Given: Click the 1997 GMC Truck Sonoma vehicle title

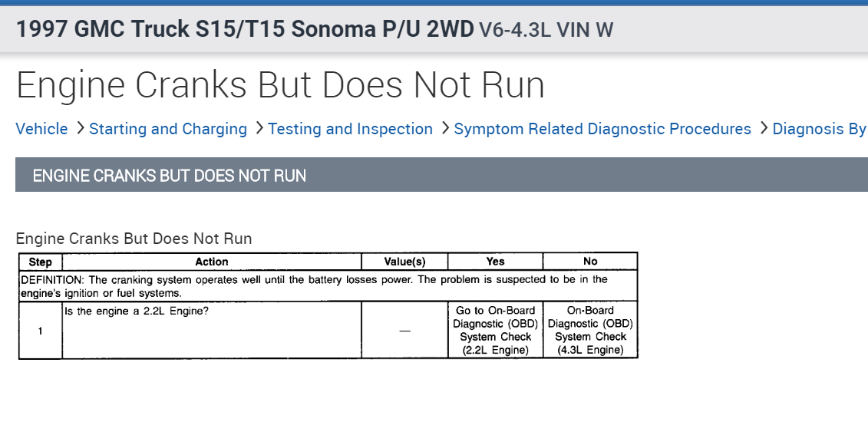Looking at the screenshot, I should [245, 29].
